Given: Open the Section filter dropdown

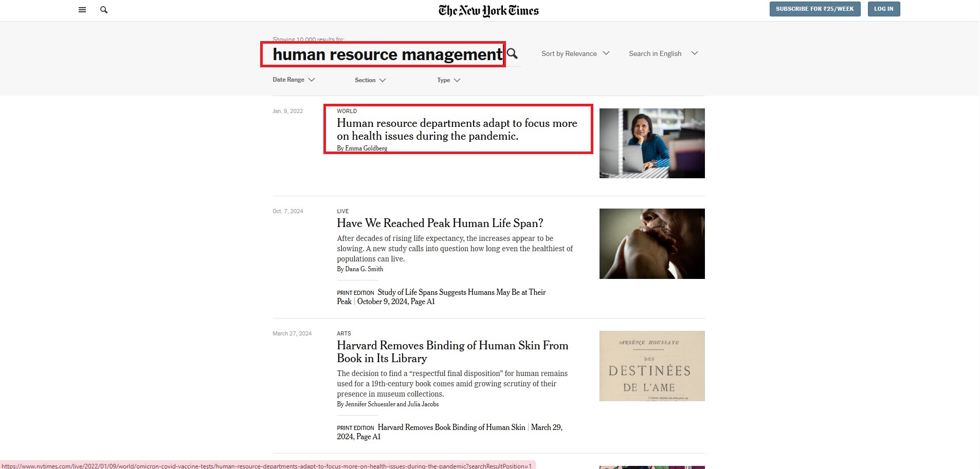Looking at the screenshot, I should click(x=370, y=80).
